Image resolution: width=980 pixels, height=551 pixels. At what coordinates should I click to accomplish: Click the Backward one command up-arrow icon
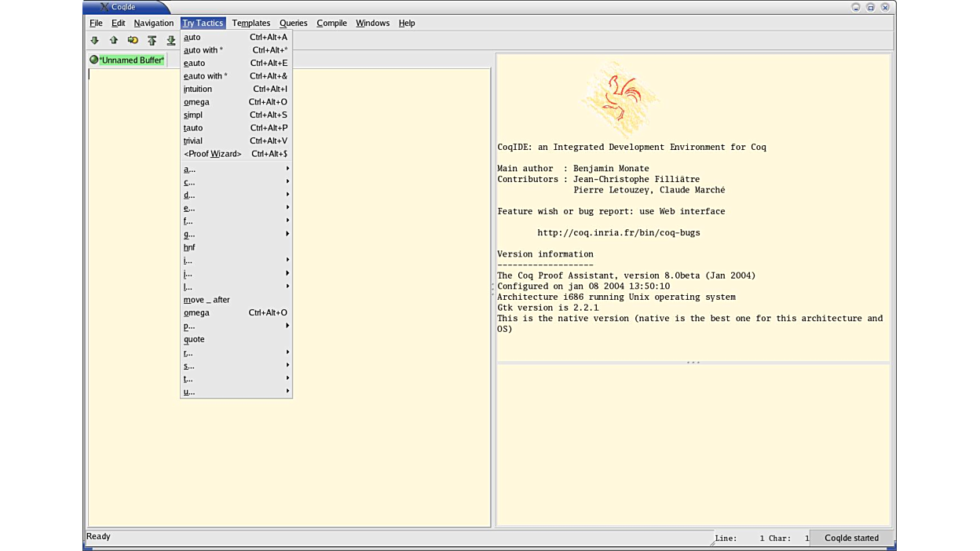click(114, 40)
